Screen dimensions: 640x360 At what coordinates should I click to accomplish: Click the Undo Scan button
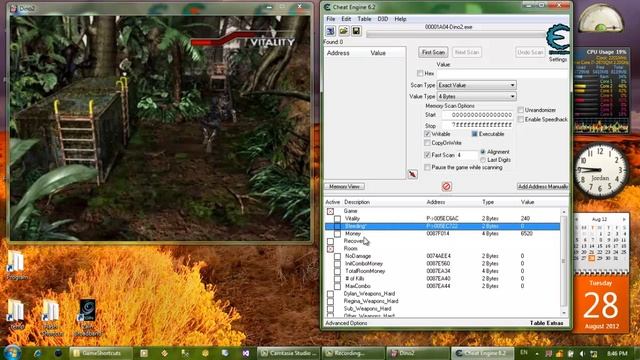click(x=530, y=52)
